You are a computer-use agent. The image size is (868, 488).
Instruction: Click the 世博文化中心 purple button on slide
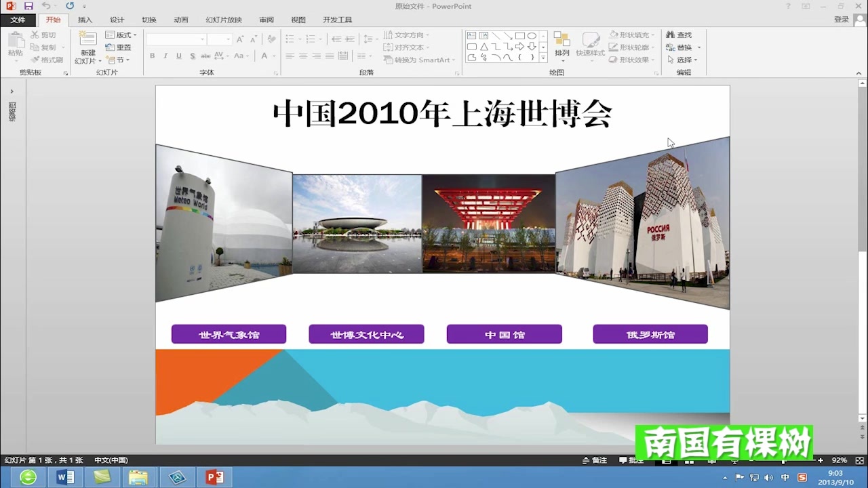pos(366,334)
